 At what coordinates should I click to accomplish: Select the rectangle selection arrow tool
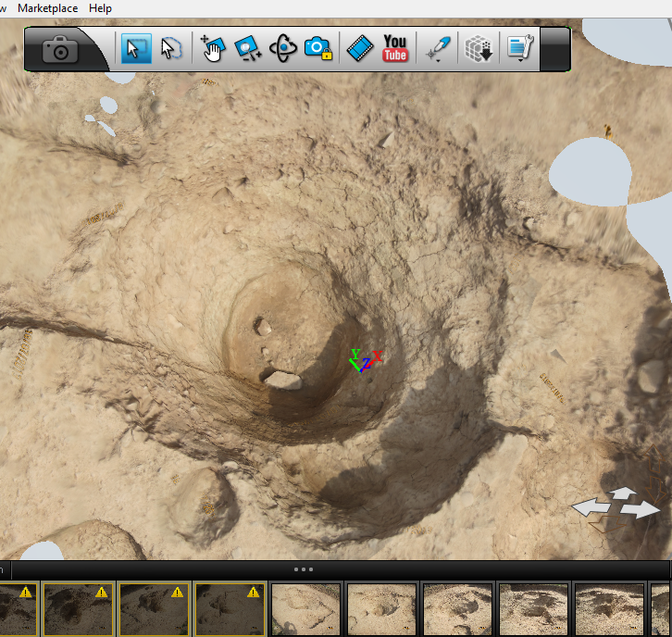[136, 48]
